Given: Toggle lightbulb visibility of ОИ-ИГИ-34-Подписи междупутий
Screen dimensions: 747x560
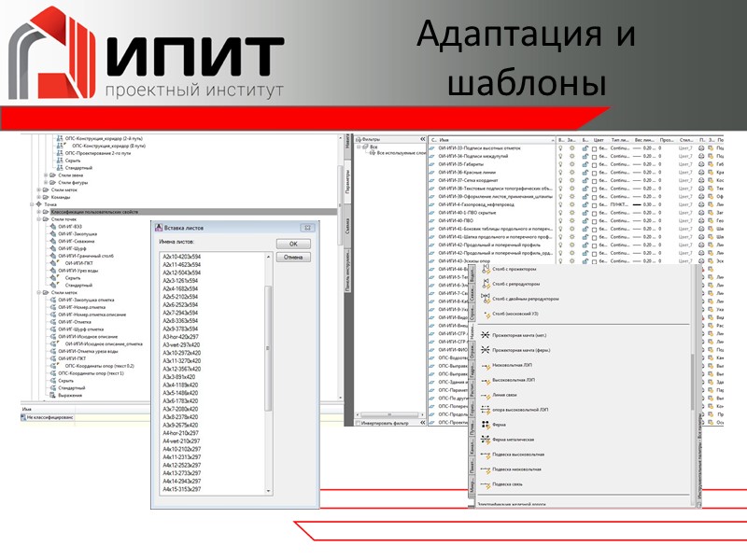Looking at the screenshot, I should coord(561,156).
